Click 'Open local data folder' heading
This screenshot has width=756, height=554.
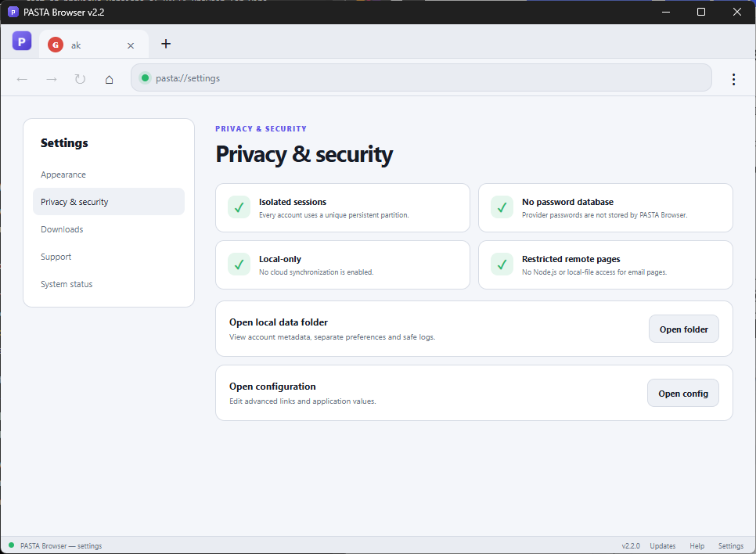pyautogui.click(x=278, y=322)
